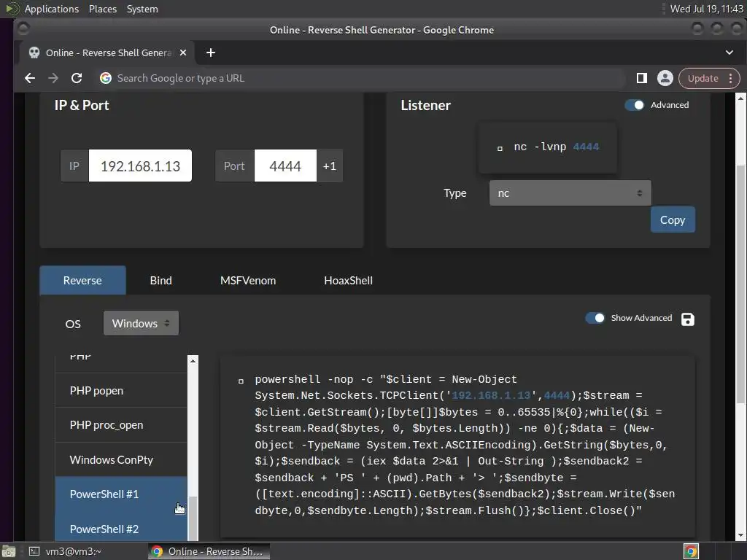The height and width of the screenshot is (560, 747).
Task: Open the Chrome side panel icon
Action: pyautogui.click(x=642, y=78)
